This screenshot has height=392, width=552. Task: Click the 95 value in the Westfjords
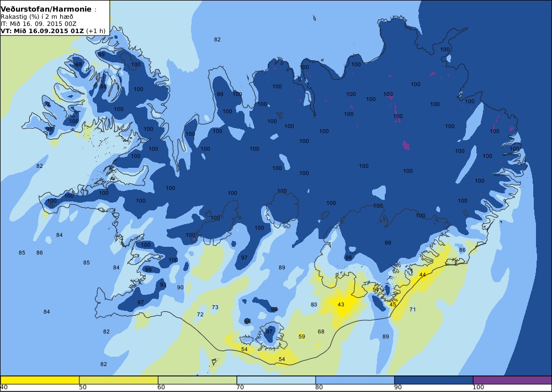[49, 129]
